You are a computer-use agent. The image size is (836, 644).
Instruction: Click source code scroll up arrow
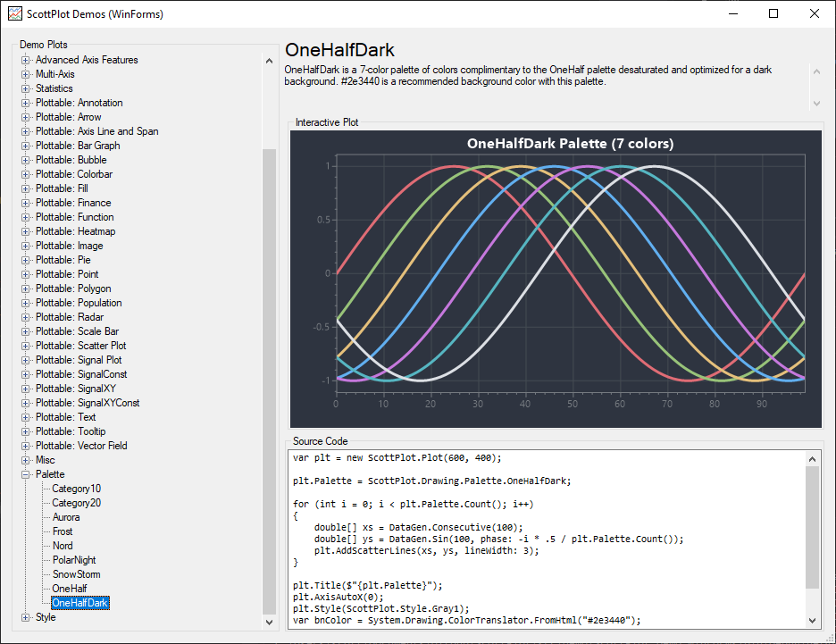(812, 459)
